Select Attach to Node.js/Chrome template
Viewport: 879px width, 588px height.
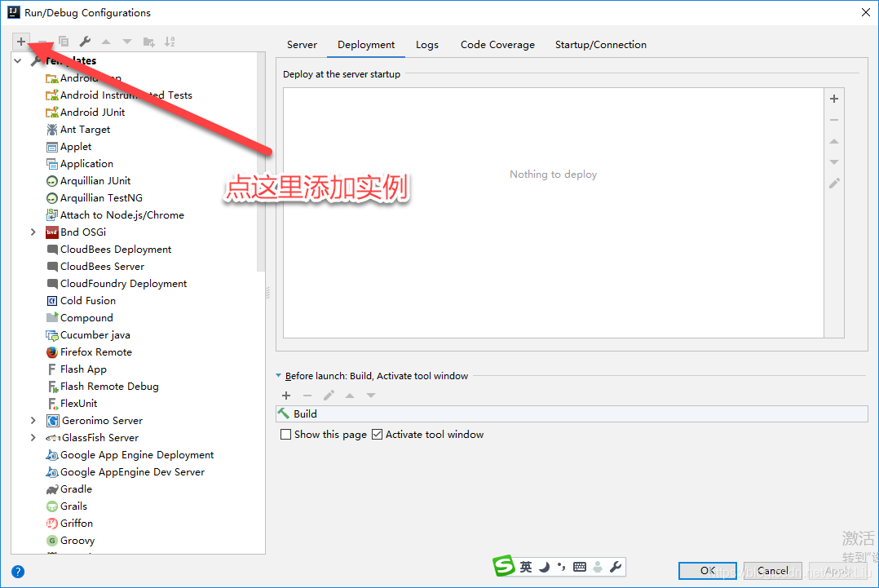(x=115, y=215)
